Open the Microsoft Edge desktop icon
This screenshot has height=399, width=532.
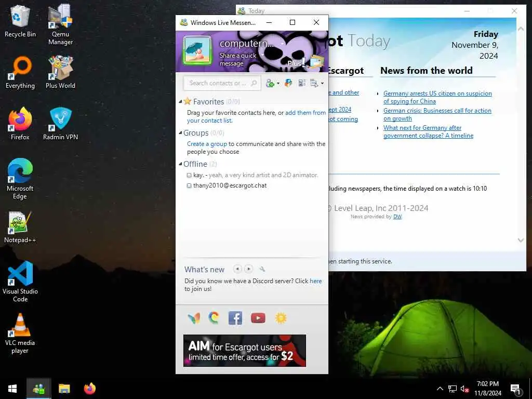(x=20, y=179)
